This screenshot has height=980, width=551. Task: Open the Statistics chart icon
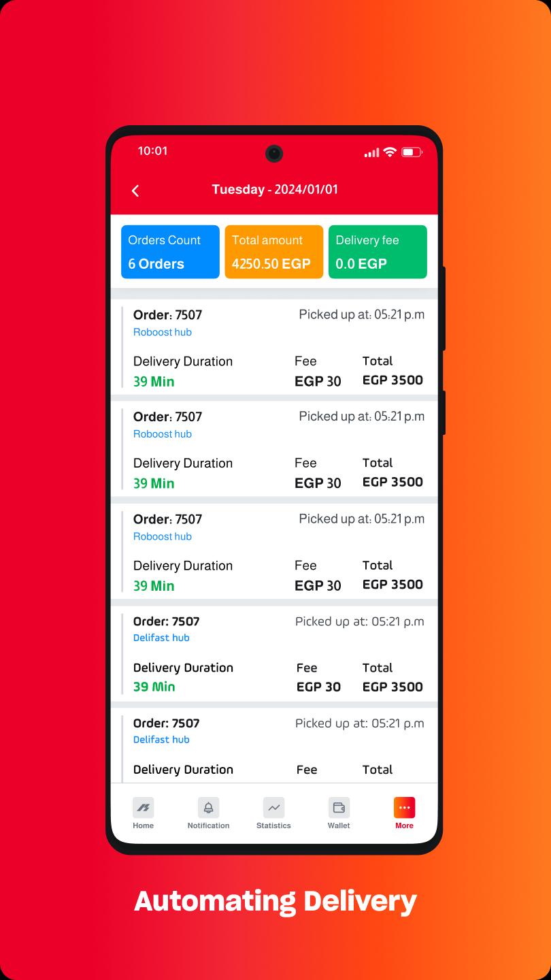(273, 808)
